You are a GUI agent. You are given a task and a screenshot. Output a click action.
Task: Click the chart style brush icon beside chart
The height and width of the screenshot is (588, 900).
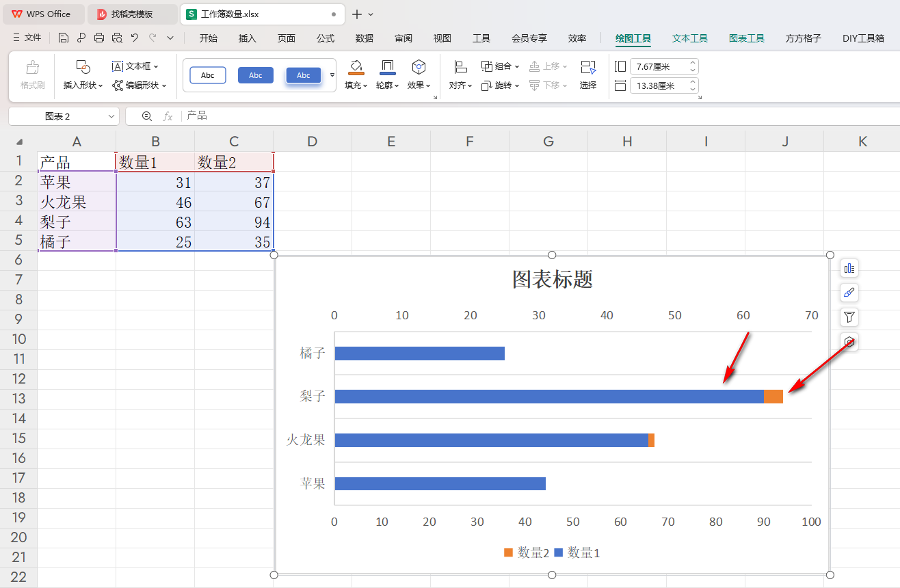pyautogui.click(x=849, y=293)
